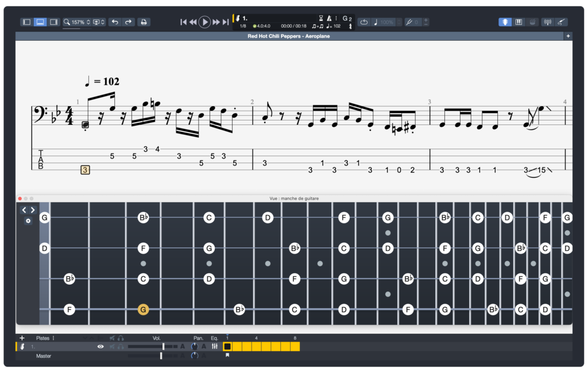588x373 pixels.
Task: Toggle the count-in hourglass icon
Action: point(321,18)
